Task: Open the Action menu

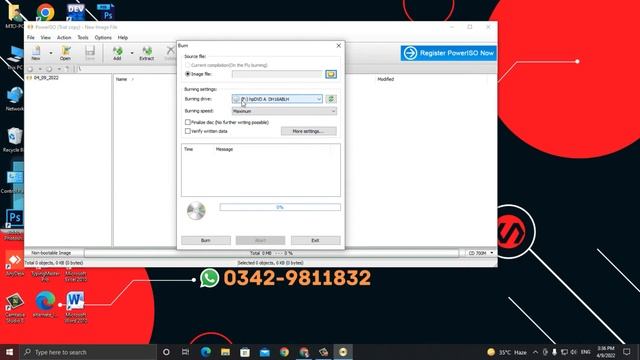Action: (x=64, y=38)
